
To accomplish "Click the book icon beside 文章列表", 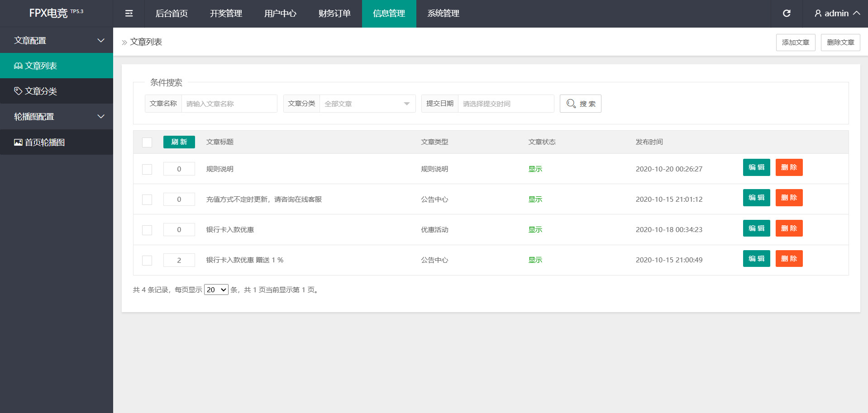I will tap(18, 66).
